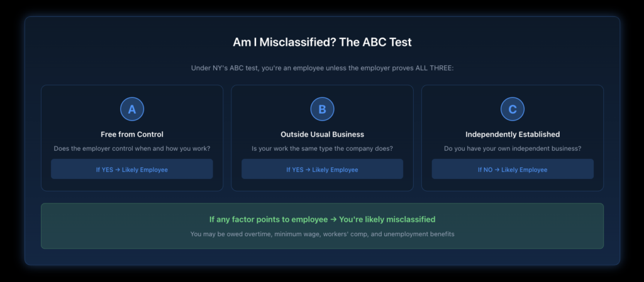
Task: Select the 'Independently Established' heading
Action: tap(513, 134)
